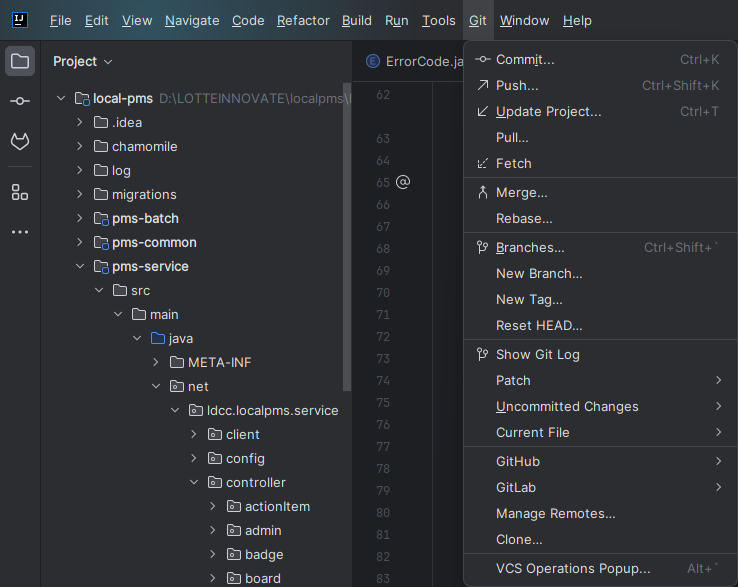738x587 pixels.
Task: Click the Project tree vertical scrollbar
Action: (x=347, y=237)
